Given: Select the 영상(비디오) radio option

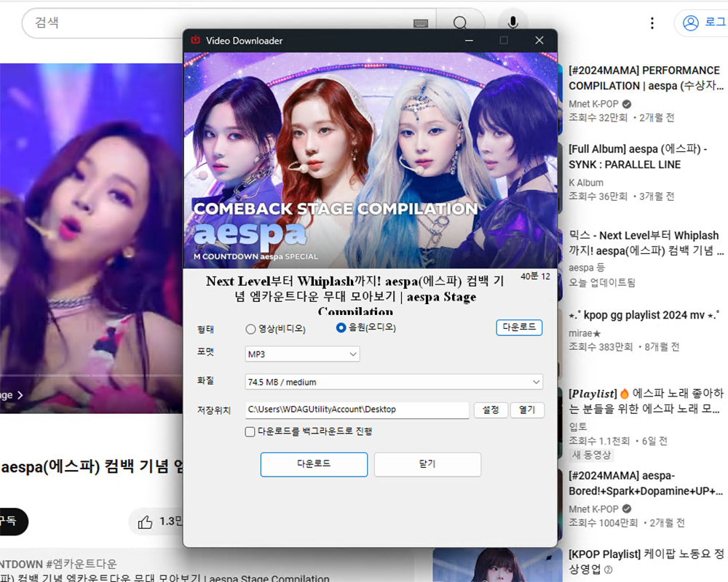Looking at the screenshot, I should click(x=250, y=329).
